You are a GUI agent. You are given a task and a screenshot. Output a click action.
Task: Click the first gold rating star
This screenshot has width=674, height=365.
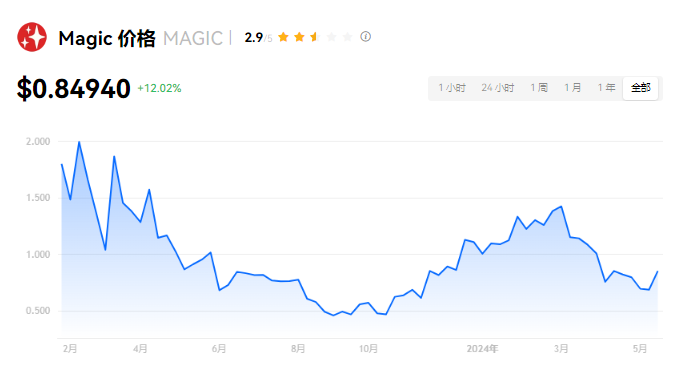pos(283,37)
